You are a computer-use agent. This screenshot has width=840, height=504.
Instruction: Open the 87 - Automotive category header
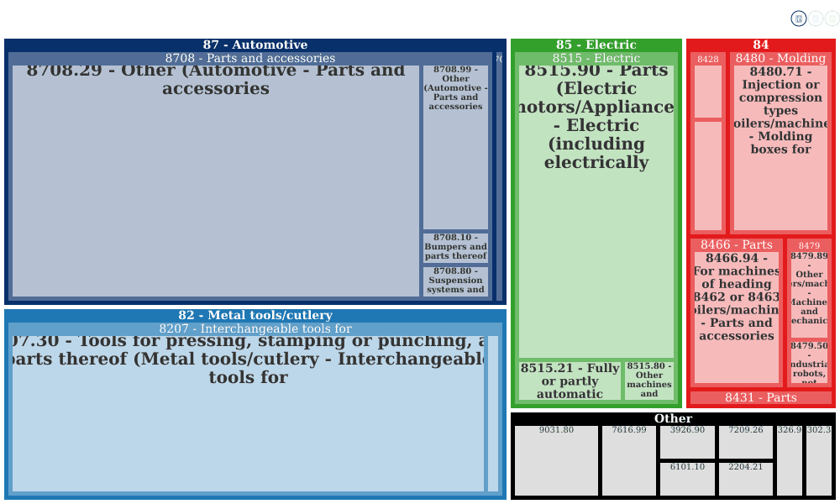pos(255,45)
